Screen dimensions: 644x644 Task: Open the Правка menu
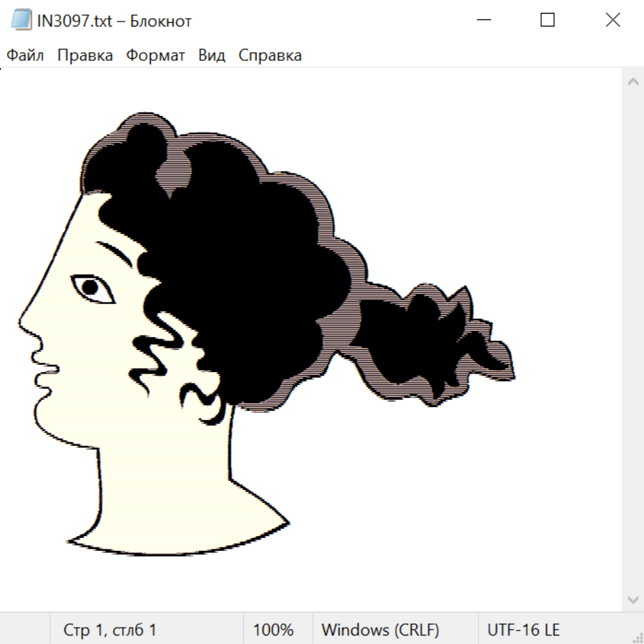85,56
